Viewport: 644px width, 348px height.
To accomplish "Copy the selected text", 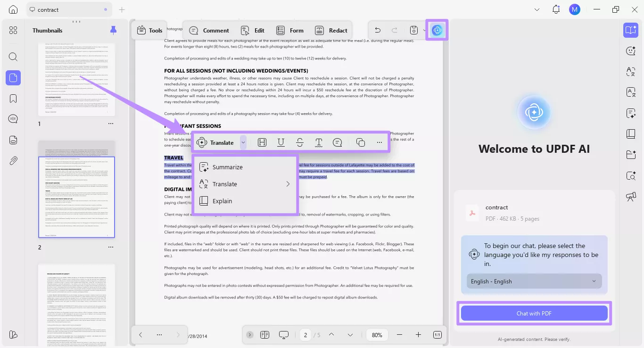I will coord(361,142).
